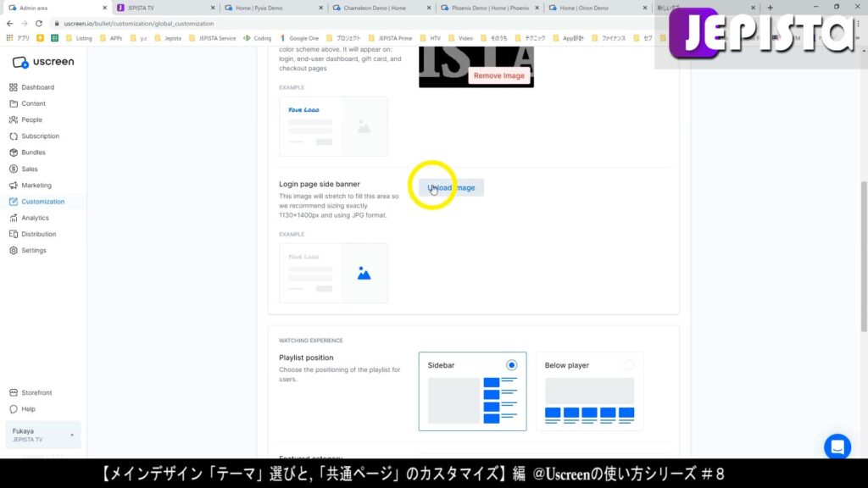Click the uscreen logo
This screenshot has width=868, height=488.
coord(43,62)
